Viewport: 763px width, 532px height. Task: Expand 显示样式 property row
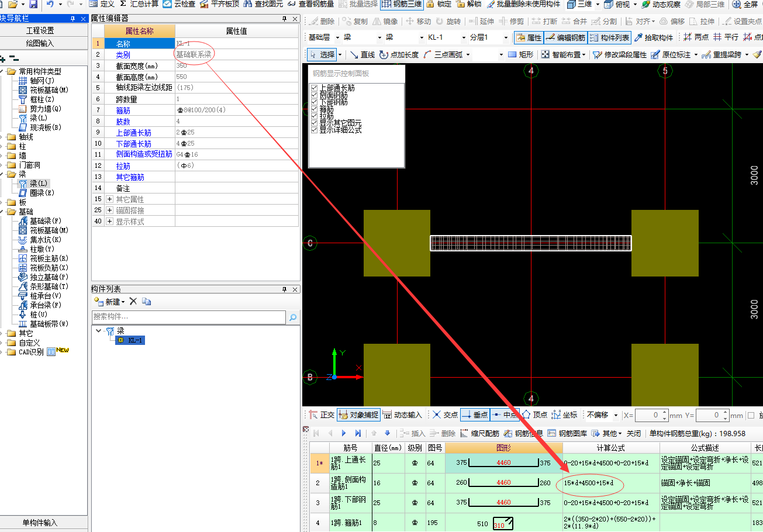[x=109, y=222]
